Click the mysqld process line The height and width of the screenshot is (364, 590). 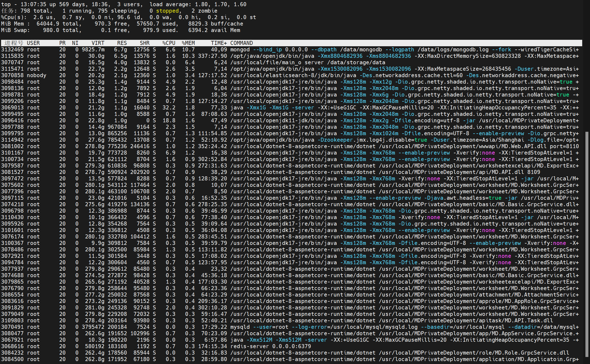[x=239, y=327]
